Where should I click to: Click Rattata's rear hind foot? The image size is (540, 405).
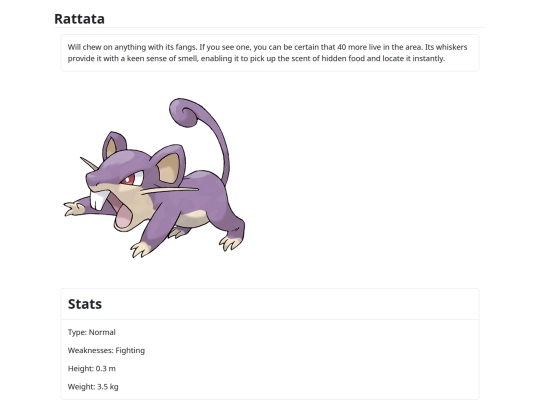pyautogui.click(x=231, y=243)
